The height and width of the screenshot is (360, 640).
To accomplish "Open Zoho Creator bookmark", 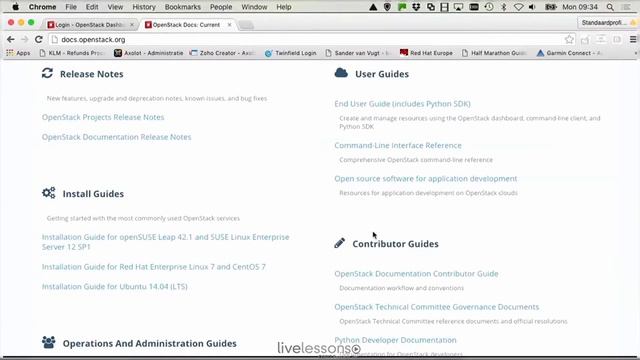I will (222, 53).
